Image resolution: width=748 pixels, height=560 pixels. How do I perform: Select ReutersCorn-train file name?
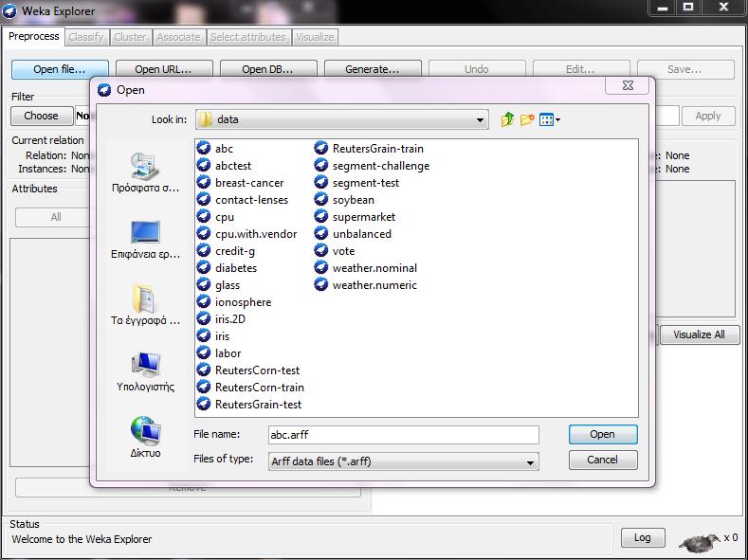260,388
